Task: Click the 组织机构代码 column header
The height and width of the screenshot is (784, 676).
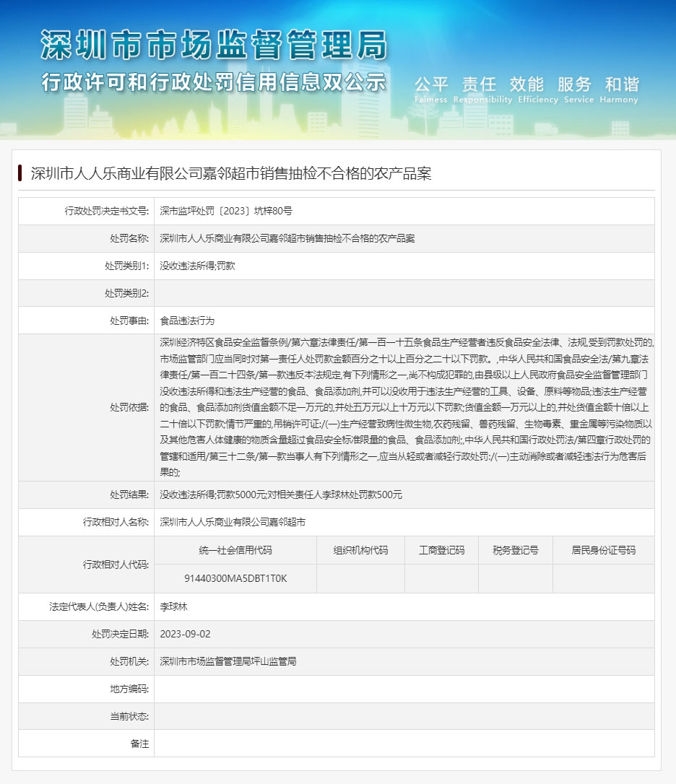Action: click(360, 551)
